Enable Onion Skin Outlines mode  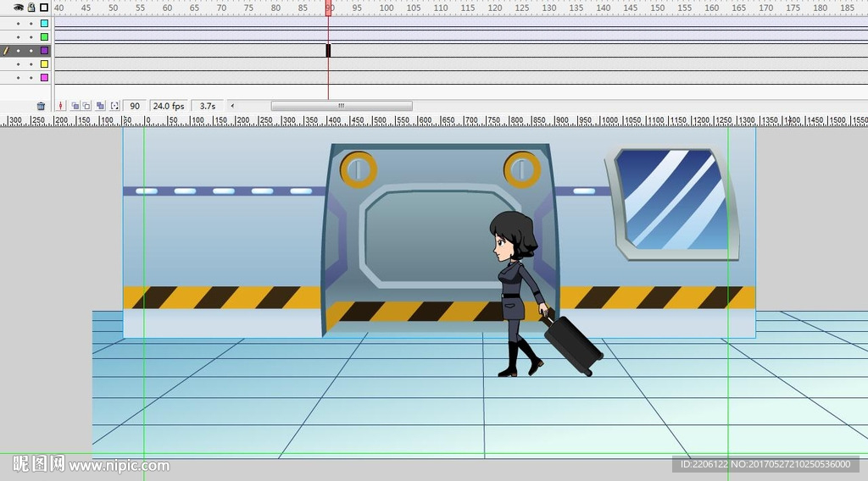(86, 106)
